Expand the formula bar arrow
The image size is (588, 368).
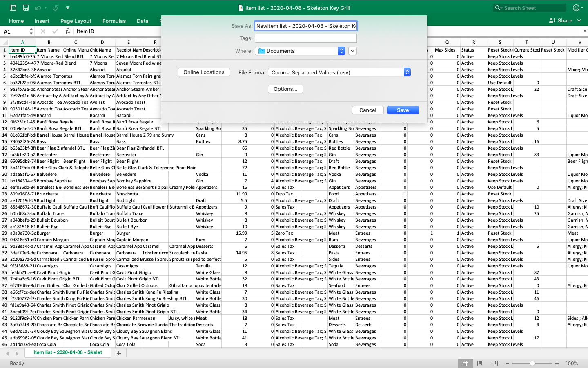click(x=584, y=31)
